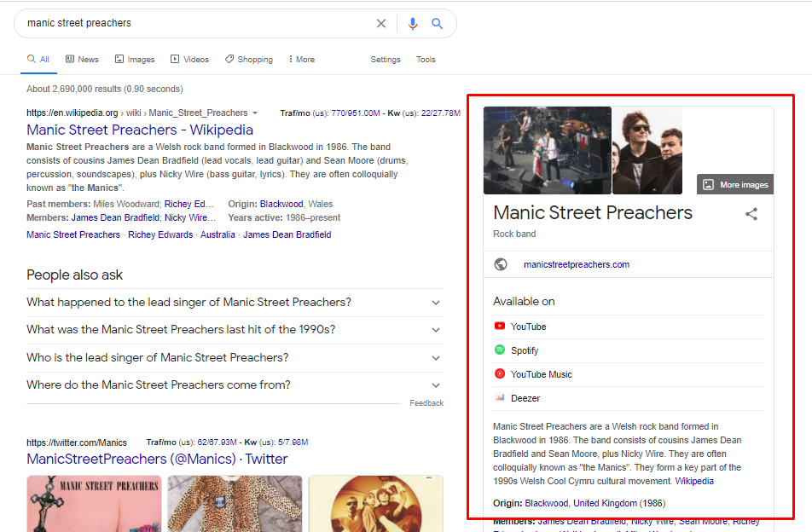Open the James Dean Bradfield sitelink under Wikipedia result
812x532 pixels.
click(287, 235)
